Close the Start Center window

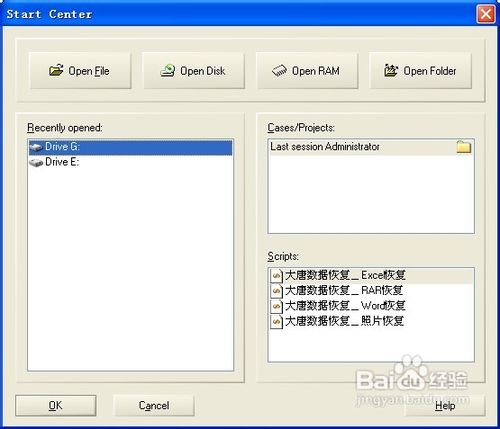[x=486, y=14]
